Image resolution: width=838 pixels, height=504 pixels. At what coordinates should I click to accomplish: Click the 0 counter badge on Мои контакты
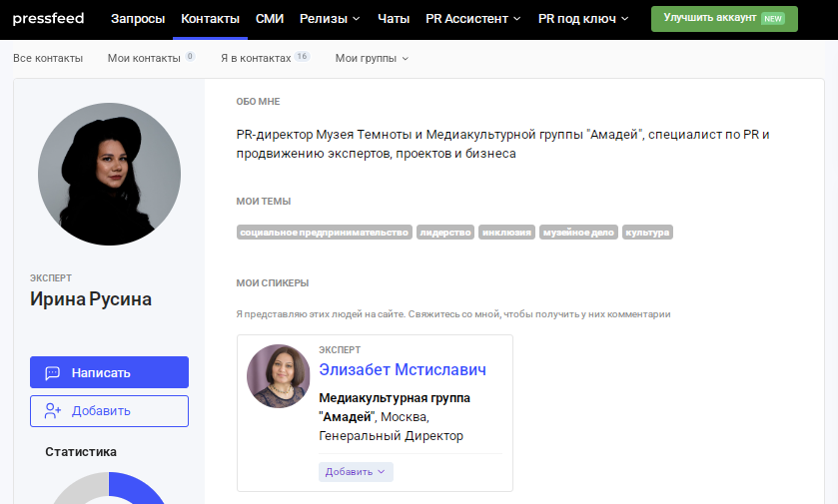190,56
